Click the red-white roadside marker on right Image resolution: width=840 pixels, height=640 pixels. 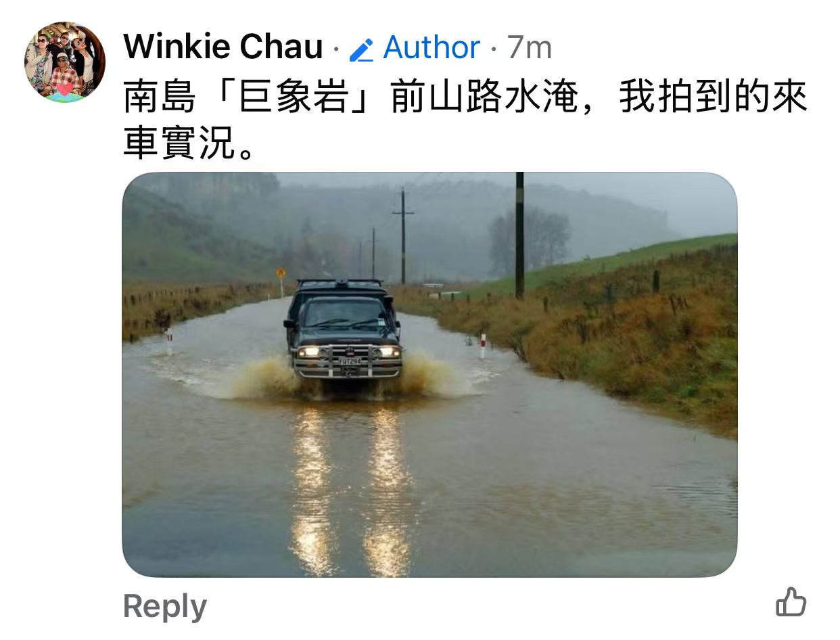pyautogui.click(x=483, y=346)
